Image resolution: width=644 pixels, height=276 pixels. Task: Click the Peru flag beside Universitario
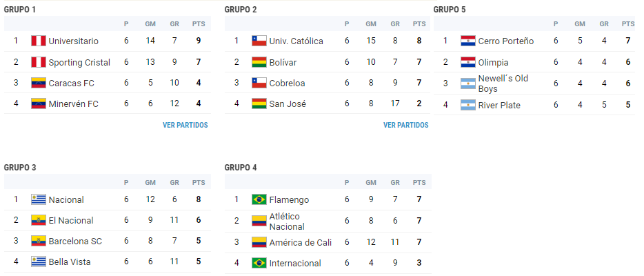click(x=38, y=41)
